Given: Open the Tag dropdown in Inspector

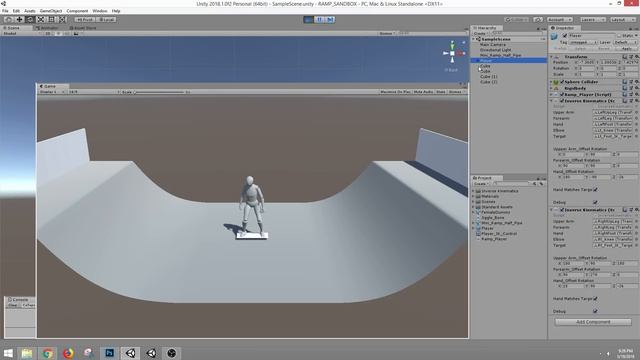Looking at the screenshot, I should coord(583,42).
